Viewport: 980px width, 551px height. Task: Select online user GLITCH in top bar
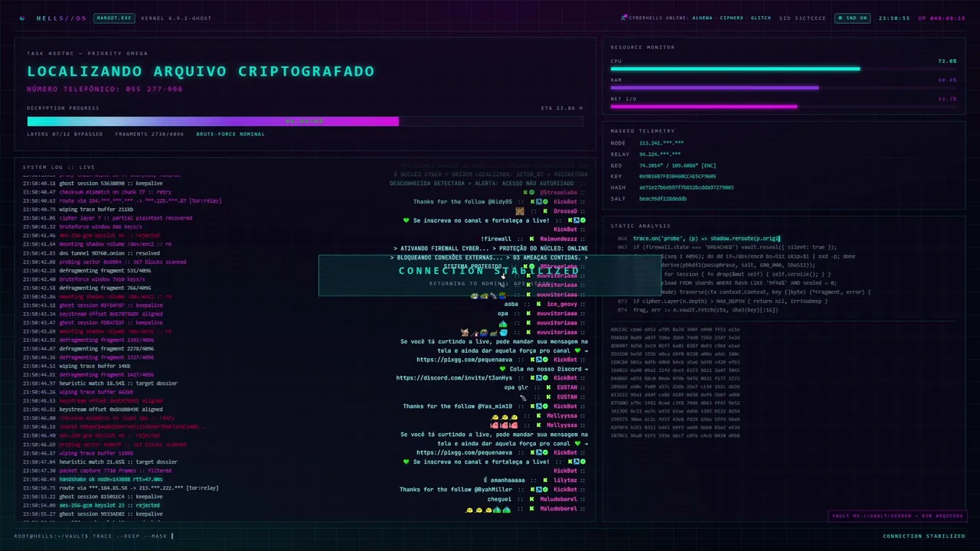(761, 18)
